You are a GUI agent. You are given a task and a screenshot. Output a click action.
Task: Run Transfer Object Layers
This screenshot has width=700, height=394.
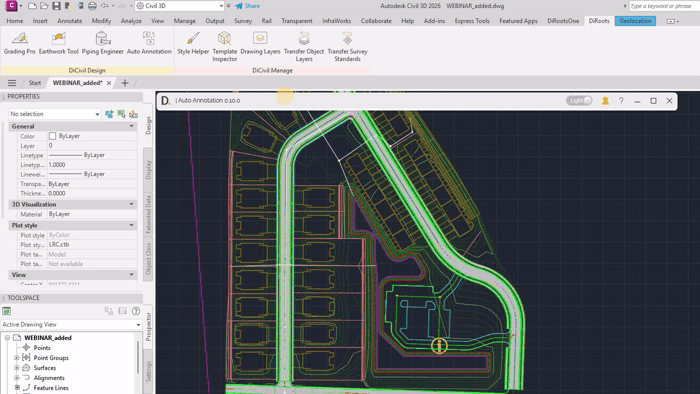click(x=304, y=46)
